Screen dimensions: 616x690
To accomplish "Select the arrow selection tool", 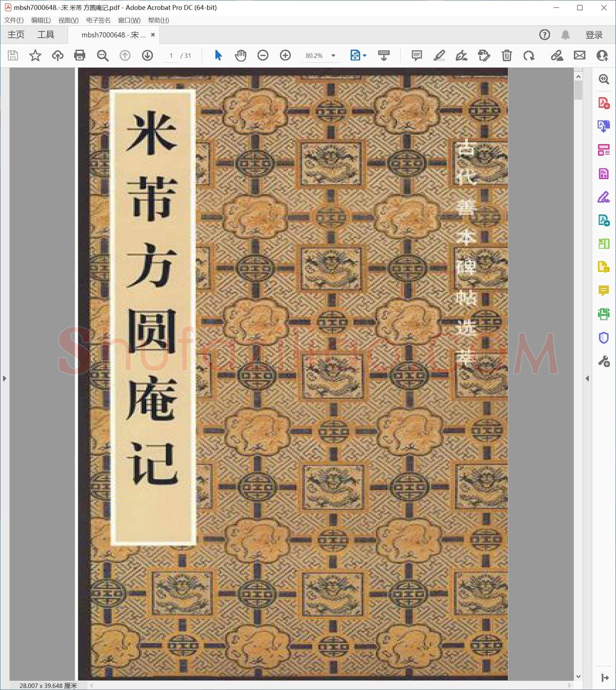I will point(218,55).
